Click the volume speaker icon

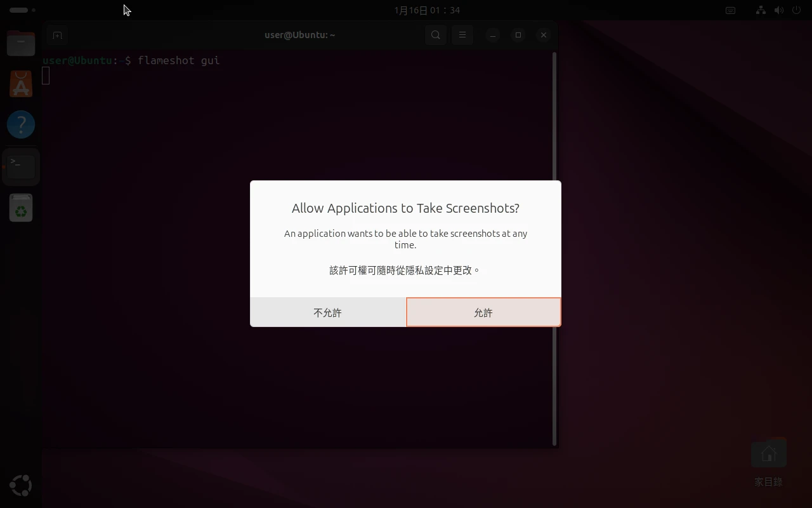tap(779, 10)
